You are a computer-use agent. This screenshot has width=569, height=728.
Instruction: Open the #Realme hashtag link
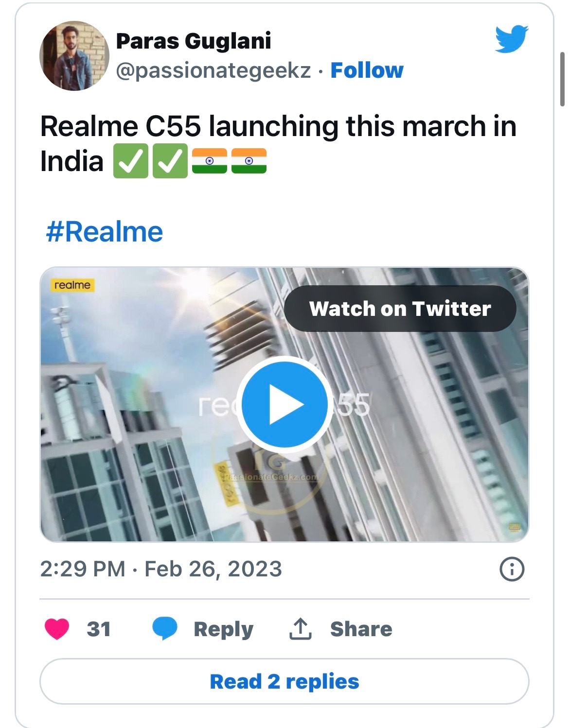point(104,232)
